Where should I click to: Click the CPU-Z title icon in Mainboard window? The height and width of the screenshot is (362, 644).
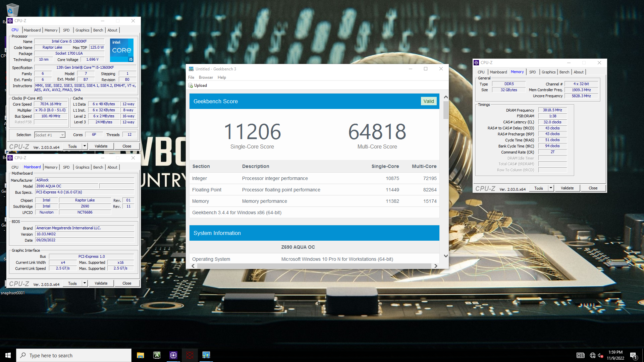(10, 158)
